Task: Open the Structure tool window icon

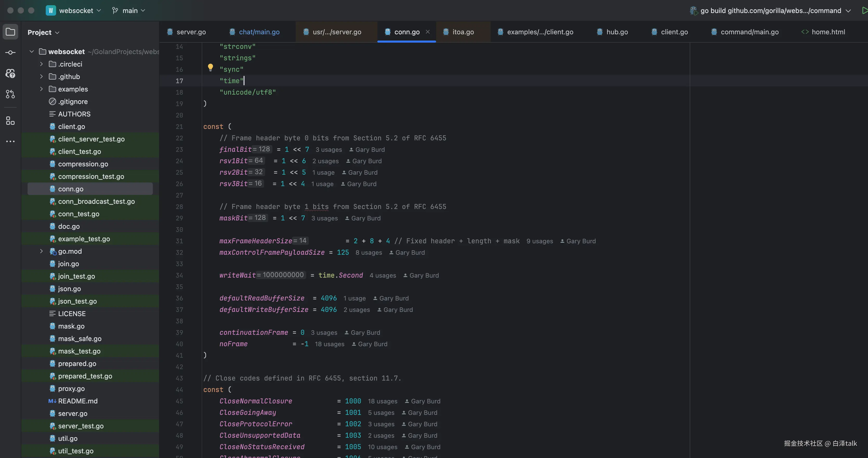Action: (10, 121)
